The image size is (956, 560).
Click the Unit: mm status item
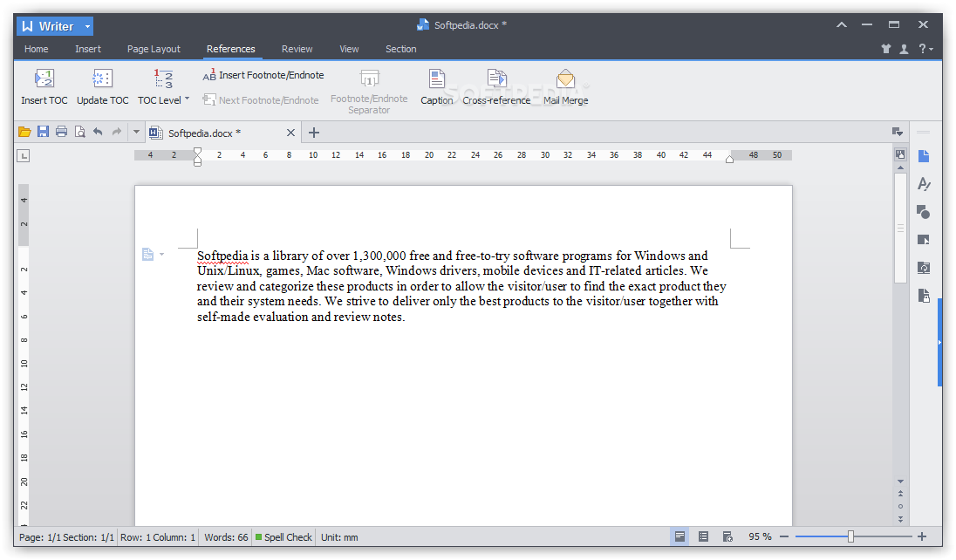tap(339, 537)
